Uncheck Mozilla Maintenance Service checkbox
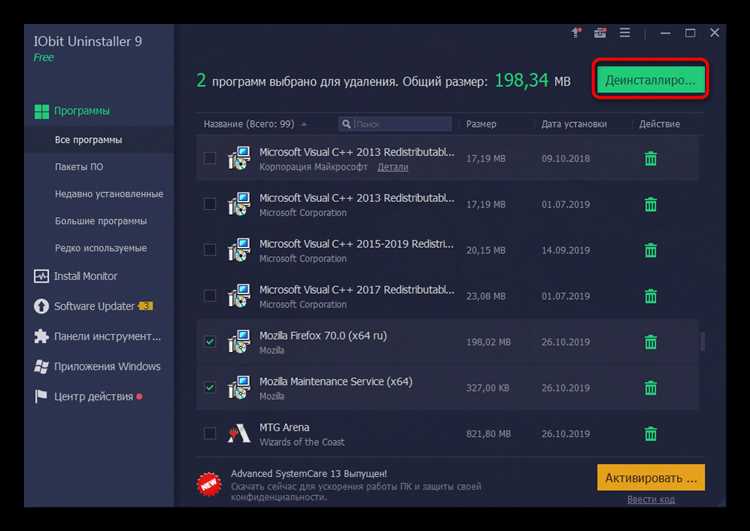The width and height of the screenshot is (750, 531). 210,388
